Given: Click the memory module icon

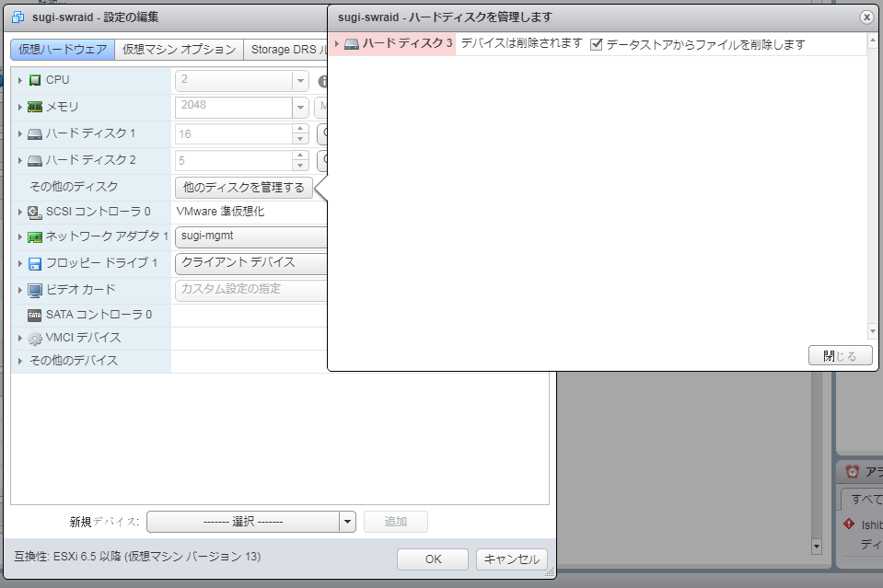Looking at the screenshot, I should (x=35, y=108).
